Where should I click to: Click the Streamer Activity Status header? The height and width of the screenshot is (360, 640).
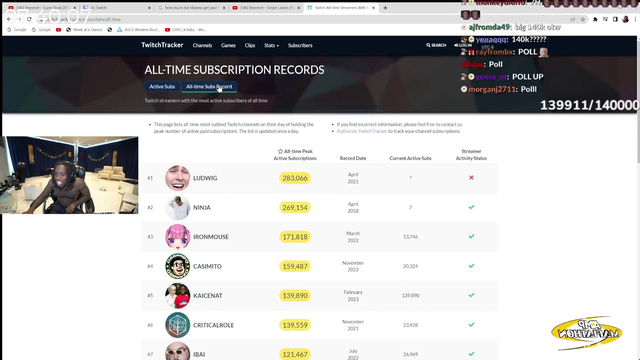(x=471, y=155)
